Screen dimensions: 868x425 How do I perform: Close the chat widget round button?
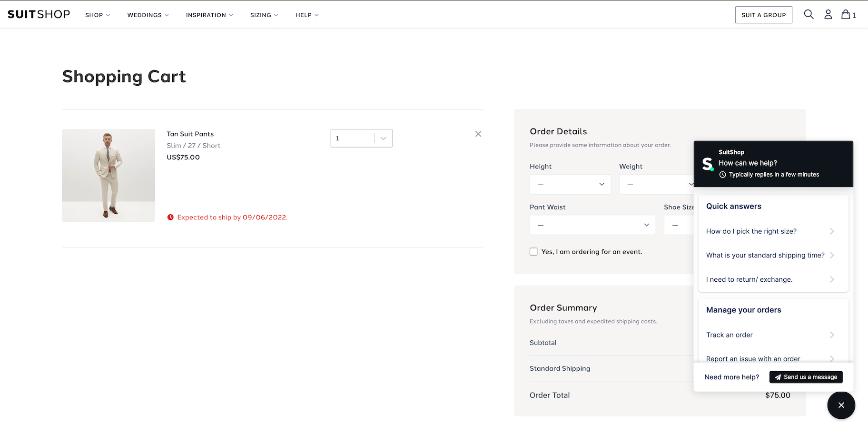click(841, 405)
